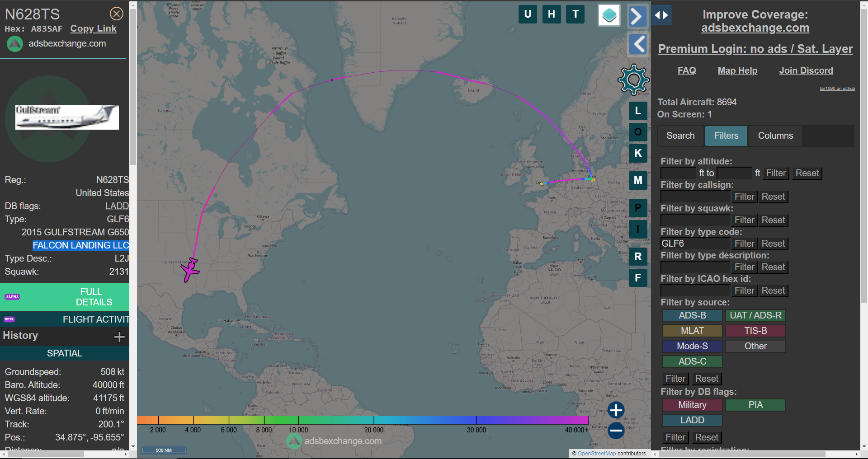Click the R map button
The width and height of the screenshot is (868, 459).
[638, 257]
